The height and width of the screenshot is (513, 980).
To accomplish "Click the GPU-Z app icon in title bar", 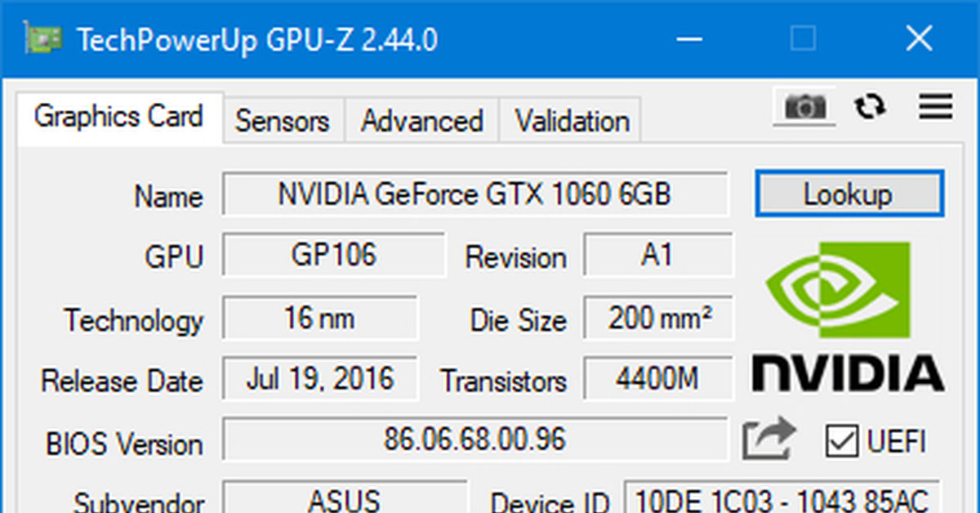I will tap(41, 38).
